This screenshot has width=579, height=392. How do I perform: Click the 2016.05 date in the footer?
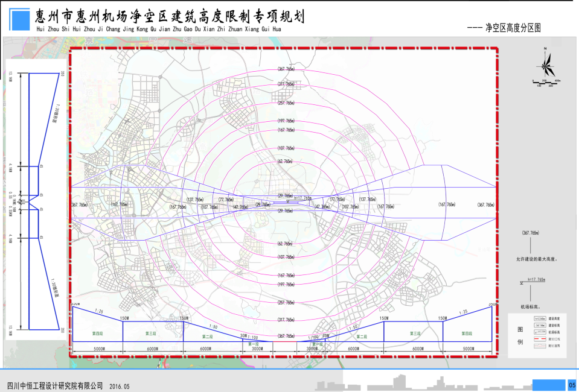120,386
